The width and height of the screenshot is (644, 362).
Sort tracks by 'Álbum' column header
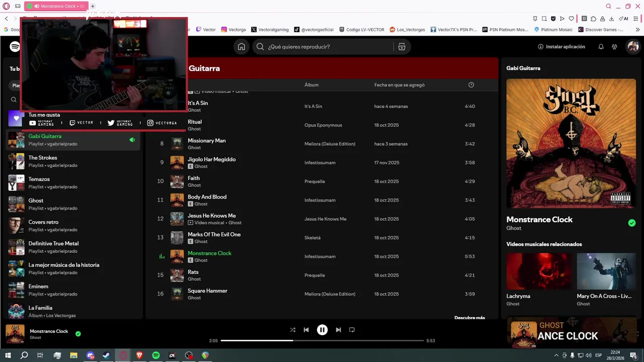point(311,85)
